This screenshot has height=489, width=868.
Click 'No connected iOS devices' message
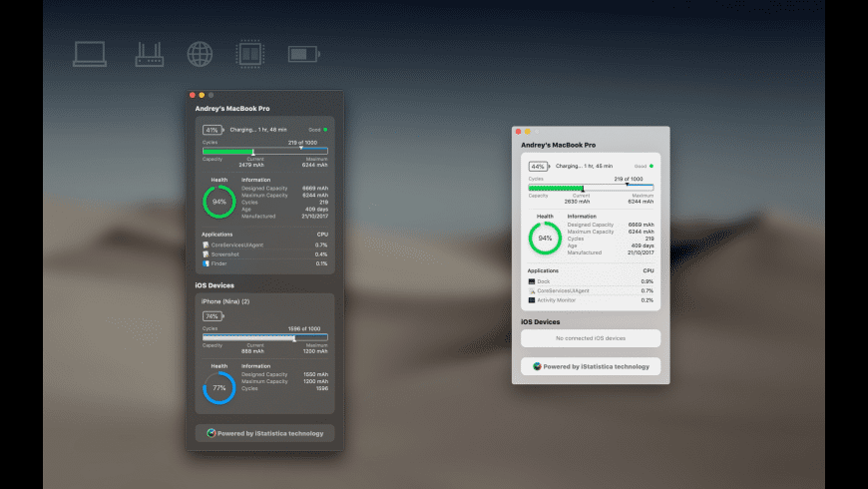point(591,338)
